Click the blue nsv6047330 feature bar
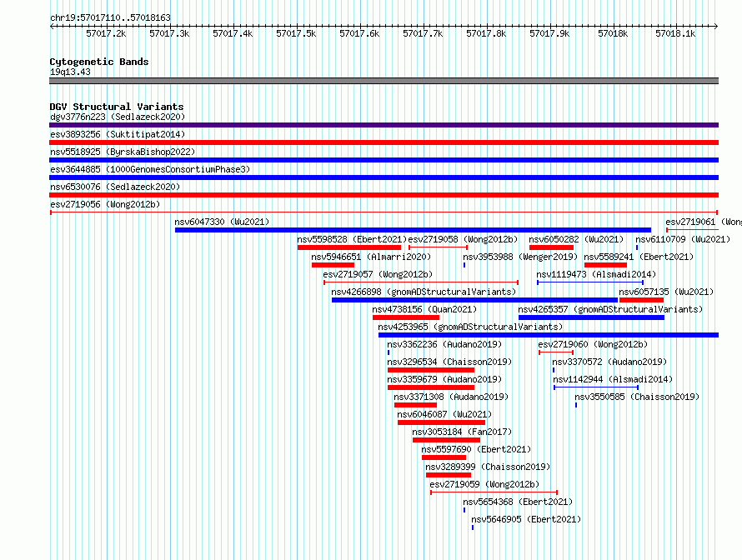 (414, 230)
